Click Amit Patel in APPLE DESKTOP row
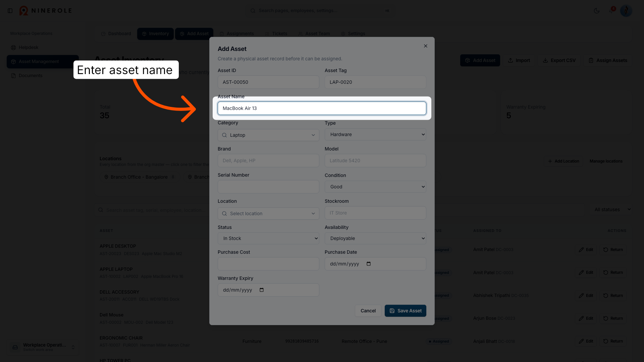644x362 pixels. point(484,250)
